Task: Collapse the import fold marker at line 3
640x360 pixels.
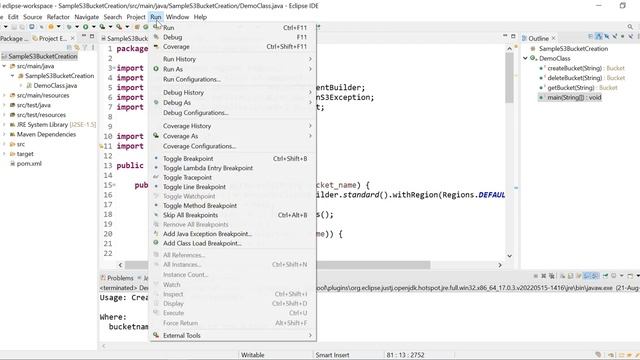Action: click(x=114, y=68)
